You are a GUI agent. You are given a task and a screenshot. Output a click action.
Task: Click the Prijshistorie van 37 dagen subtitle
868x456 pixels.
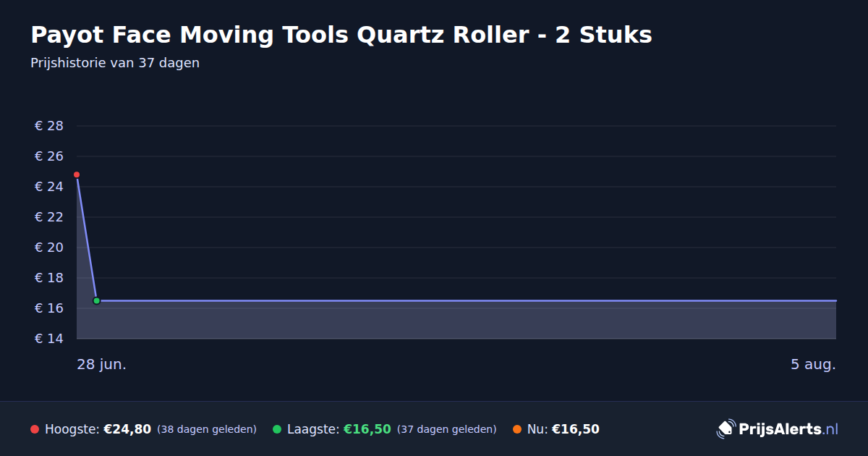pyautogui.click(x=115, y=63)
